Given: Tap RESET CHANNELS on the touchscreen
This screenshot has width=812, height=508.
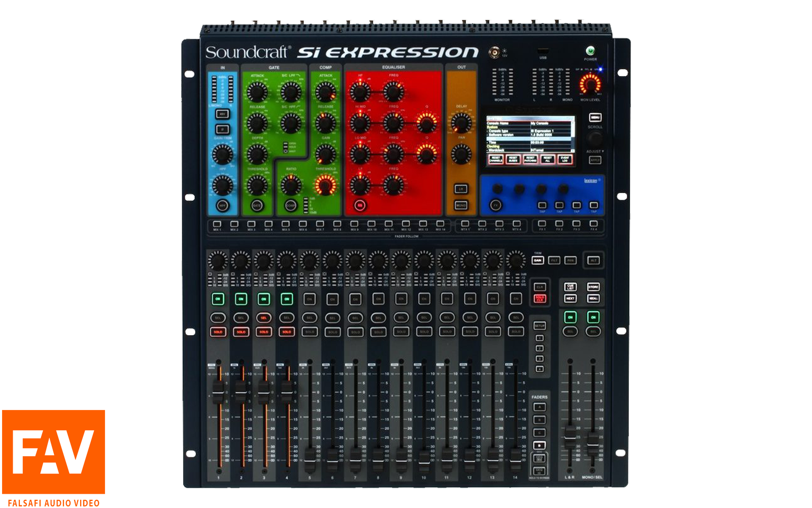Looking at the screenshot, I should (x=496, y=159).
